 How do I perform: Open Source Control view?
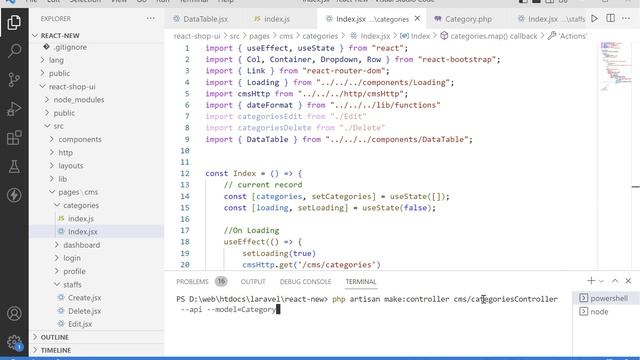tap(14, 80)
